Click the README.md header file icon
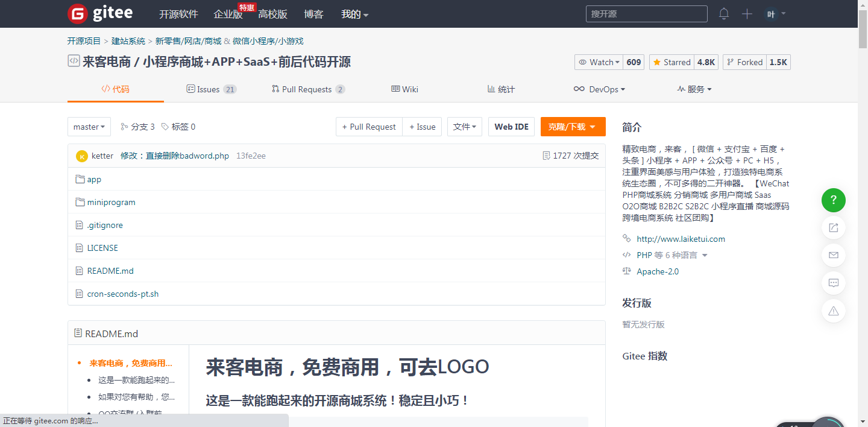 (78, 333)
